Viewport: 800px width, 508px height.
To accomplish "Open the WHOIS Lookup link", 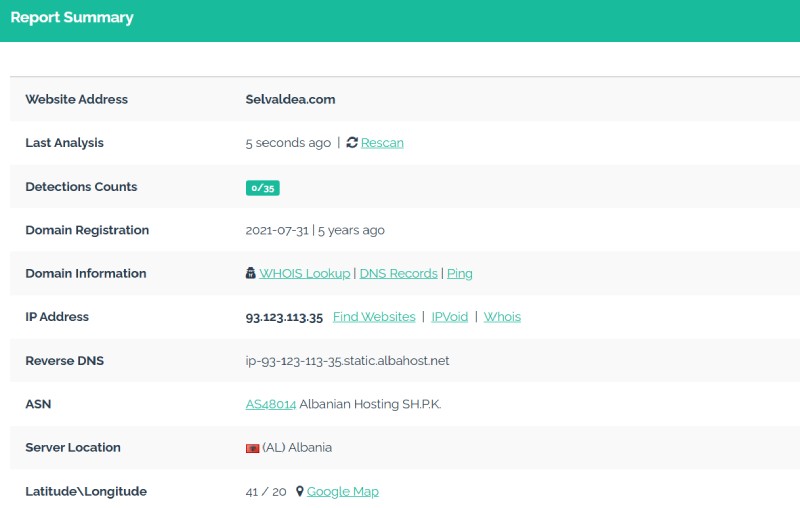I will coord(304,273).
